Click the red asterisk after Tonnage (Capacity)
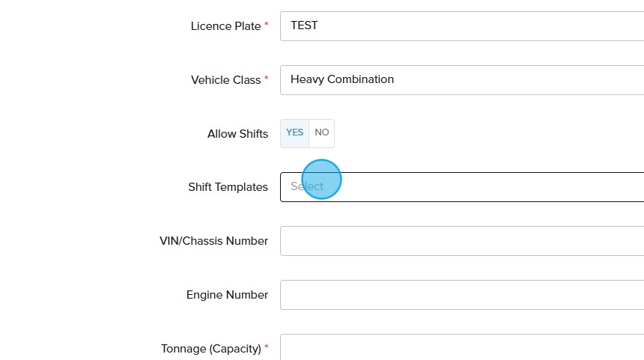 tap(266, 348)
